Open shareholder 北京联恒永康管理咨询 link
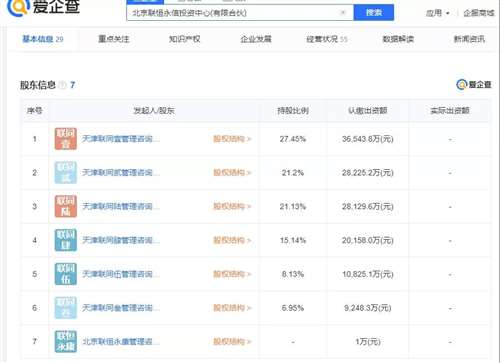Screen dimensions: 500x363 tap(121, 341)
